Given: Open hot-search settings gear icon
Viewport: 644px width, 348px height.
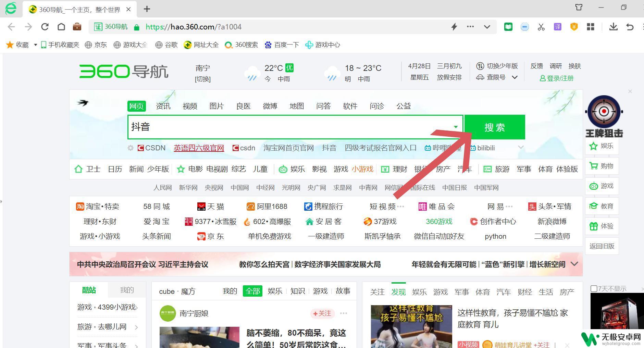Looking at the screenshot, I should point(131,148).
